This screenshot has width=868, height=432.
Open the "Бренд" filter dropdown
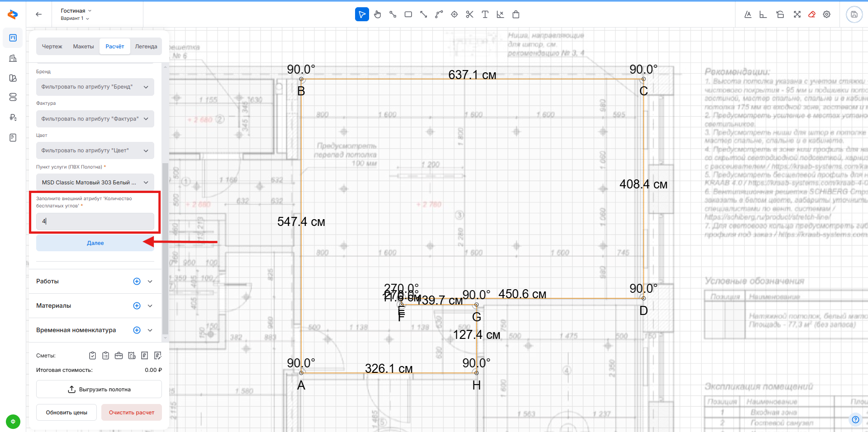click(x=95, y=87)
